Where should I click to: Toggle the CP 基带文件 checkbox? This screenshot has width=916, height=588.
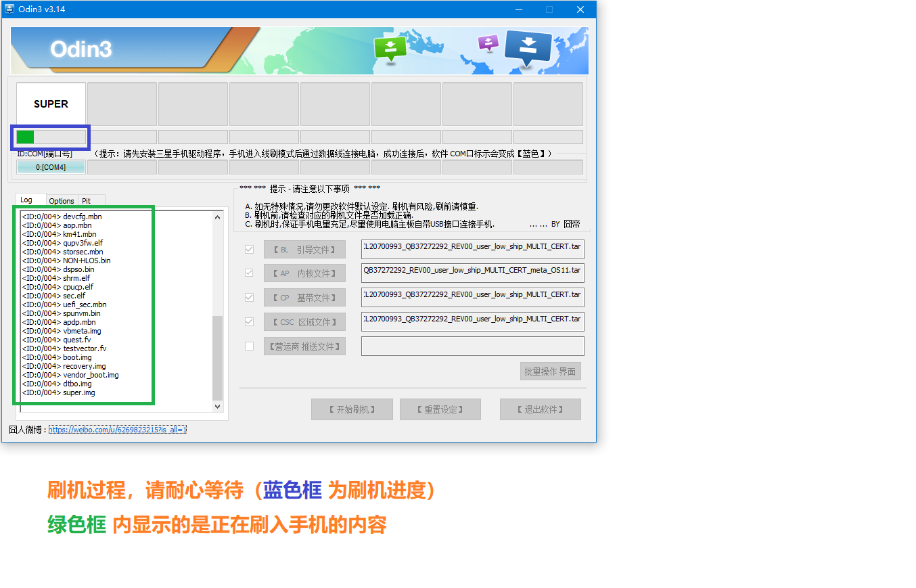[249, 298]
